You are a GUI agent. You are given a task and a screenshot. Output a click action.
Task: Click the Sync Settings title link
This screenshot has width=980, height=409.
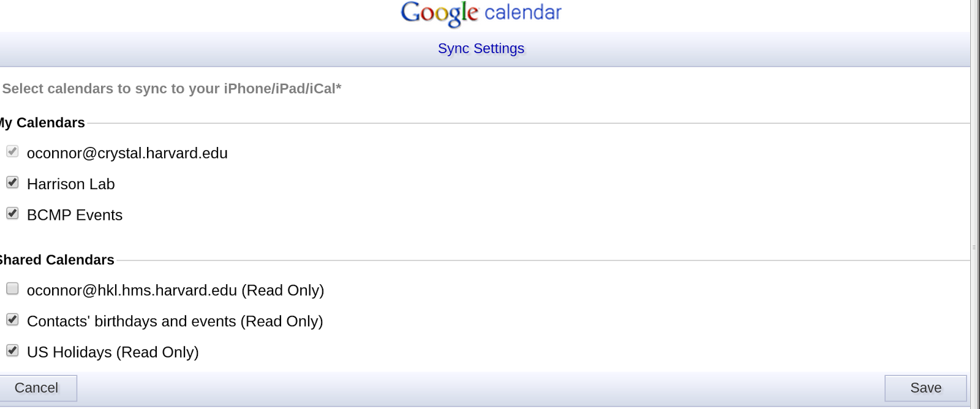click(481, 48)
